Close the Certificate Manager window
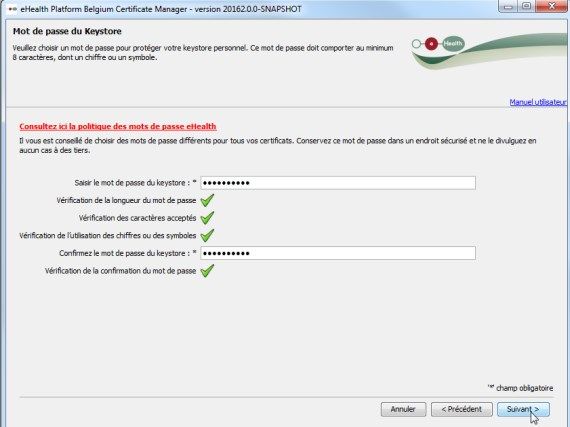Image resolution: width=570 pixels, height=427 pixels. click(x=551, y=7)
